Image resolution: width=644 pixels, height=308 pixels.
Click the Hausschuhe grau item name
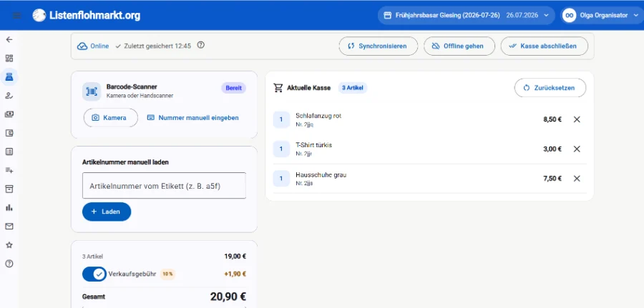[x=321, y=174]
